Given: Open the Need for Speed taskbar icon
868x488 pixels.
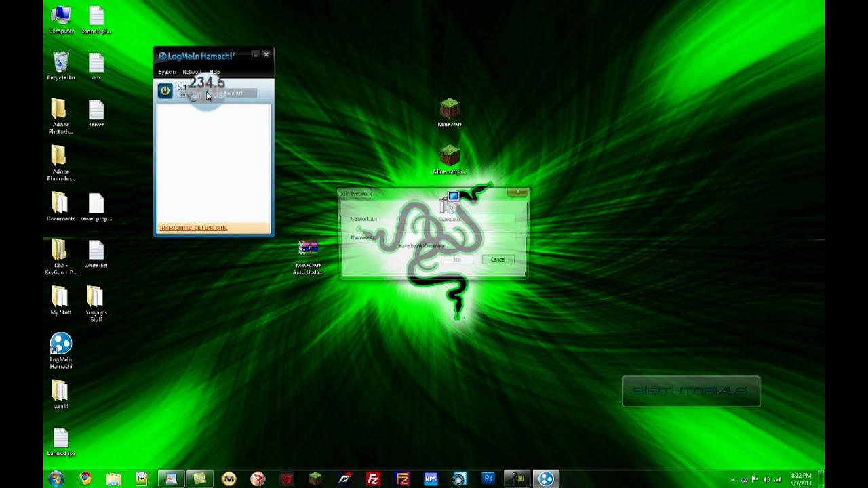Looking at the screenshot, I should [x=344, y=479].
